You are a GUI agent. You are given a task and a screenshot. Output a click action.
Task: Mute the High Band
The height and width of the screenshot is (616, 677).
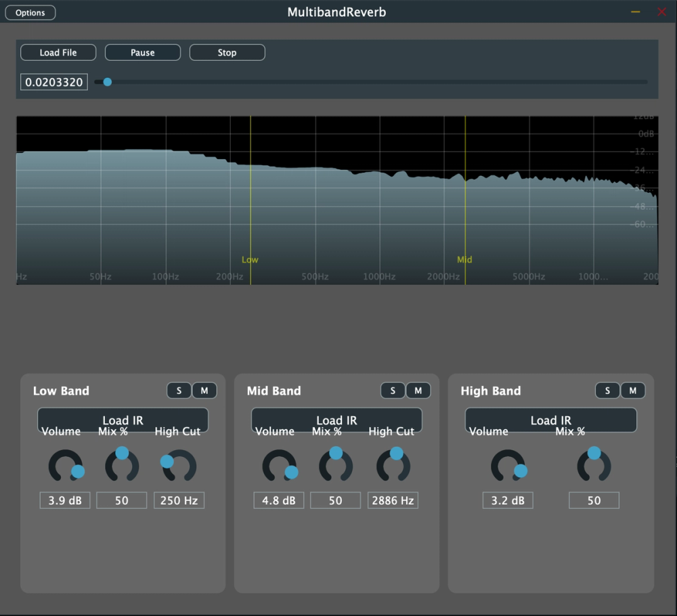[x=633, y=391]
